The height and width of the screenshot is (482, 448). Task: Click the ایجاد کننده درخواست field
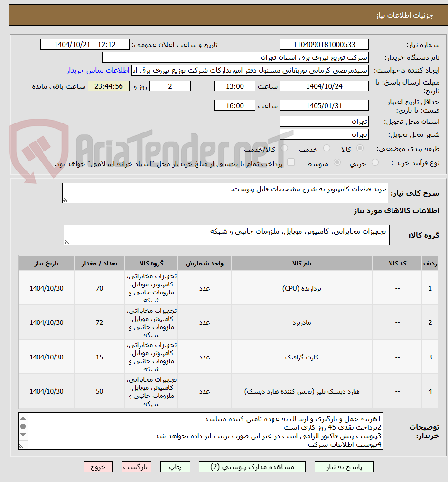250,70
